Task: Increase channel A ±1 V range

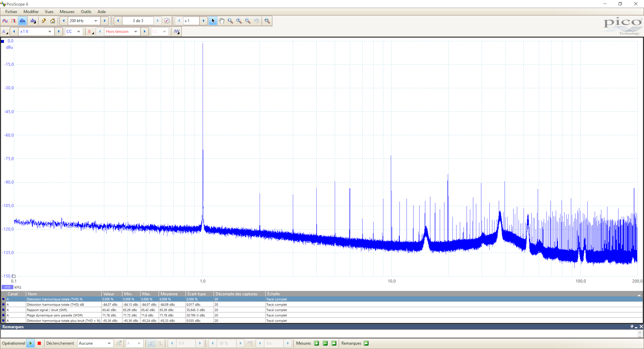Action: click(x=59, y=32)
